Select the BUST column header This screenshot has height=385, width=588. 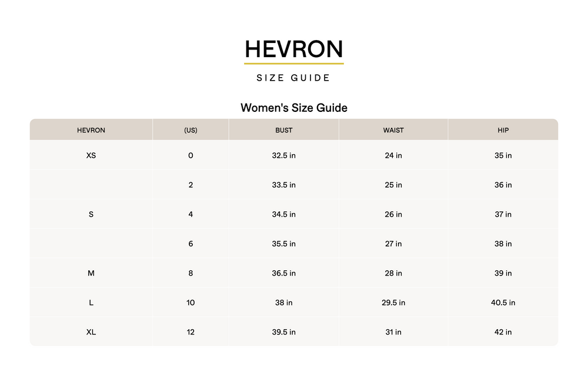coord(283,130)
